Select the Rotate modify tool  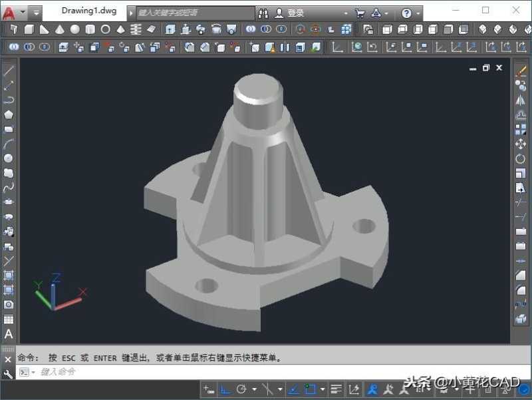point(521,158)
